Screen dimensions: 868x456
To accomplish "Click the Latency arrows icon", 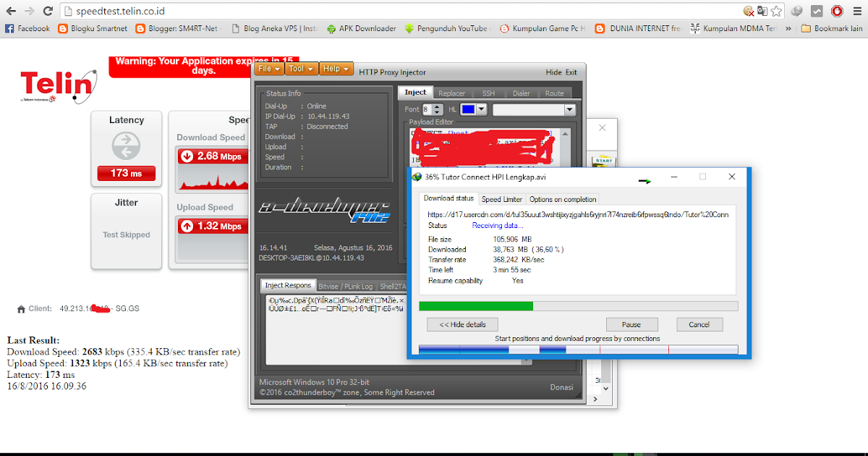I will (126, 145).
